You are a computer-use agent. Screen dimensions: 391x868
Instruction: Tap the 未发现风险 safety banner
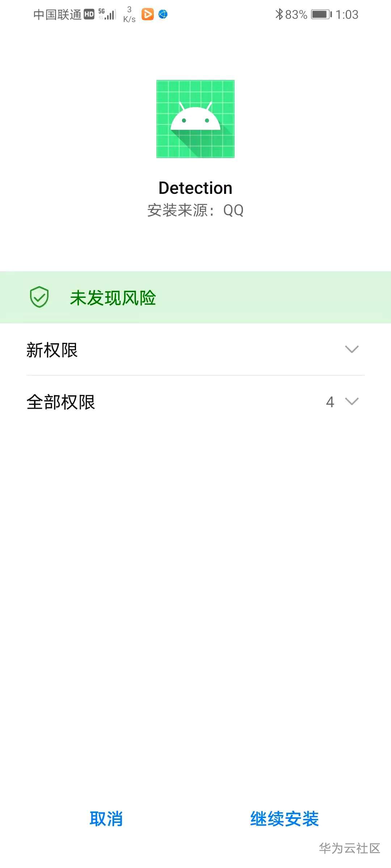point(195,297)
